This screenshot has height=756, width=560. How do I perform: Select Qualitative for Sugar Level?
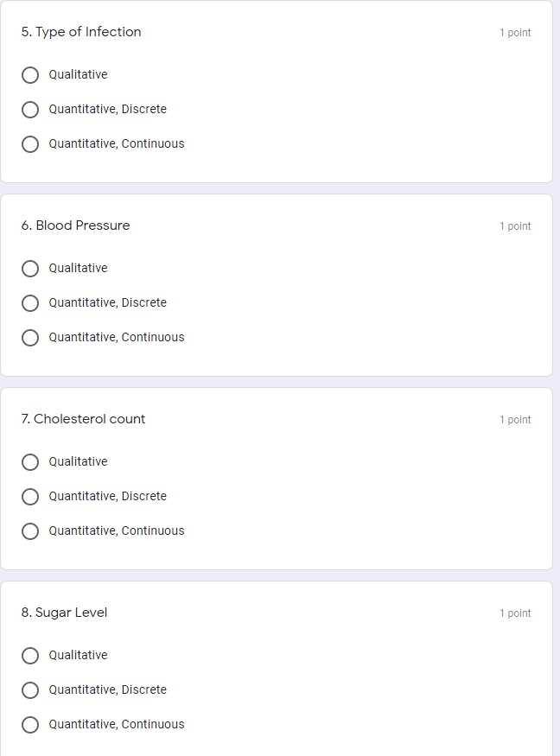click(x=30, y=656)
